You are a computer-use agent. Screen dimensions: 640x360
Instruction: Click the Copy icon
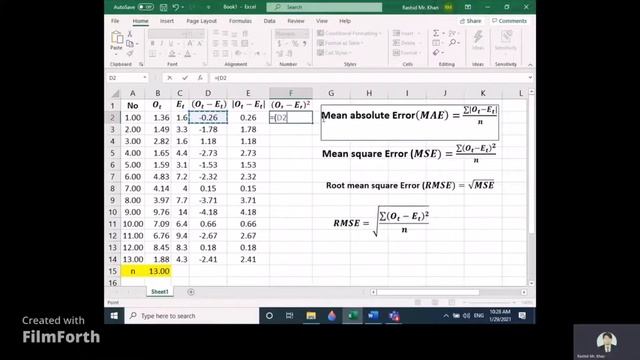tap(130, 43)
